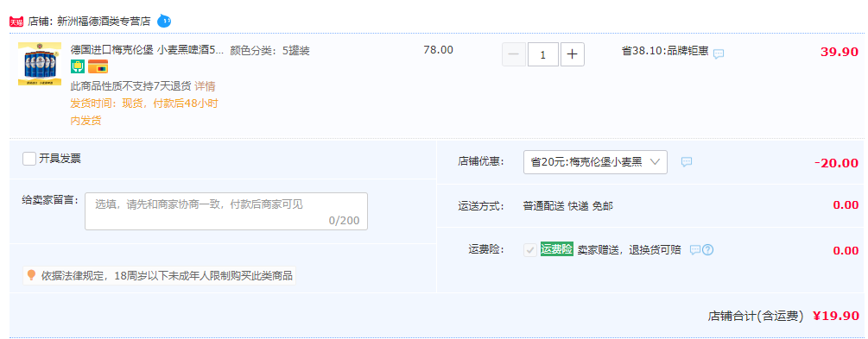Click the question mark help icon for 运费险
The image size is (868, 339).
[707, 250]
